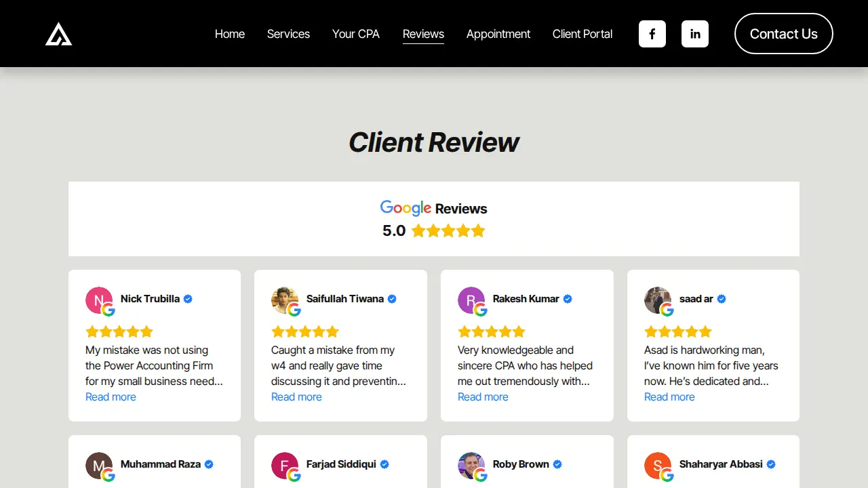Open the Client Portal link
The image size is (868, 488).
pos(583,34)
